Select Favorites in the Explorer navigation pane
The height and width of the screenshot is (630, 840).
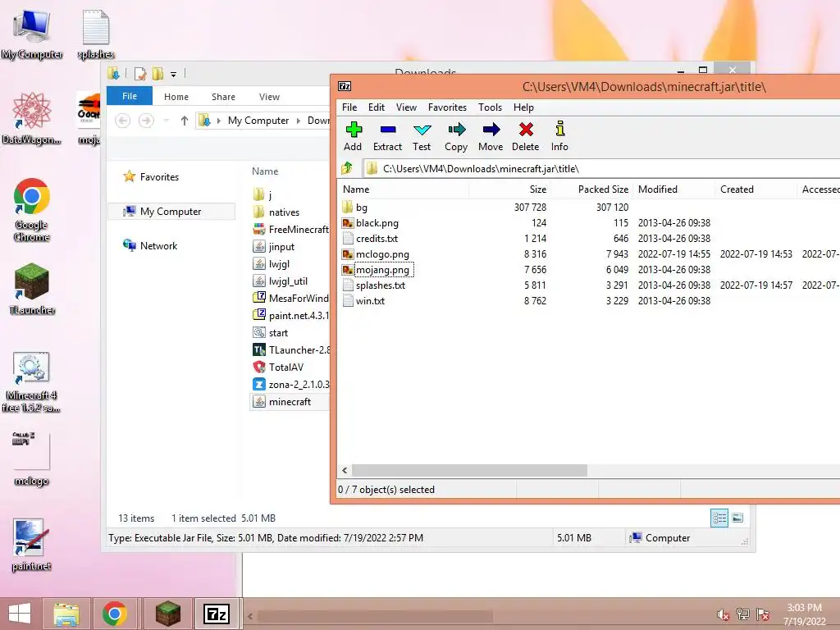pyautogui.click(x=159, y=177)
